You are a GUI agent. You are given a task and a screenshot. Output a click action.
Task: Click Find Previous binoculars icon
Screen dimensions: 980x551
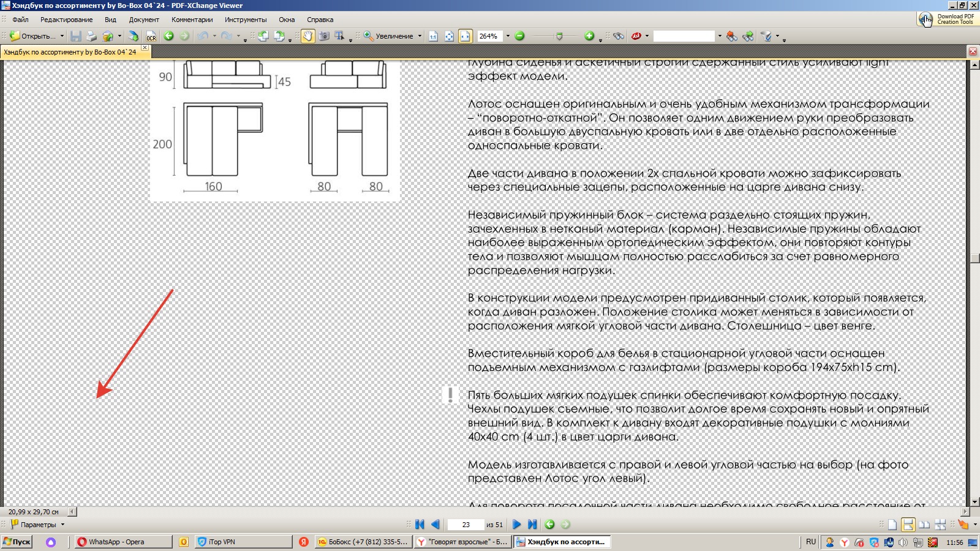click(732, 36)
